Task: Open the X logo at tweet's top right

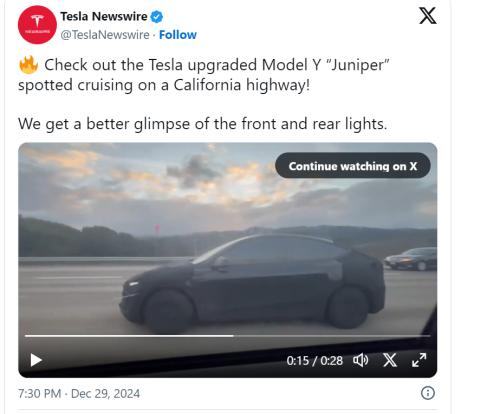Action: click(428, 16)
